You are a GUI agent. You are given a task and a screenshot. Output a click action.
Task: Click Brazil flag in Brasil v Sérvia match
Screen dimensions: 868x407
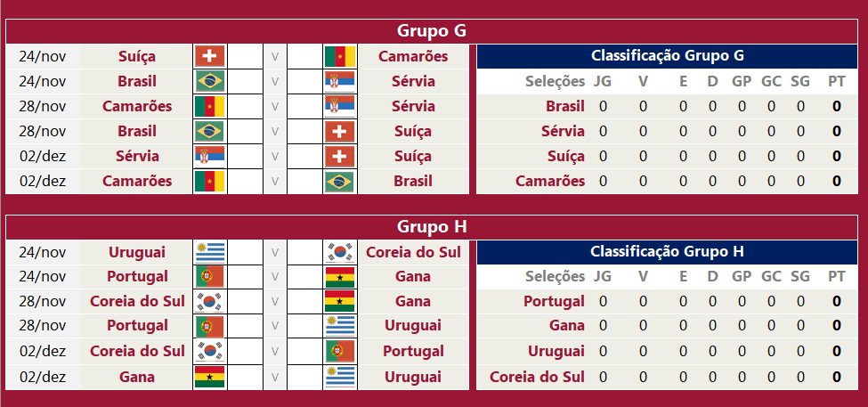pos(210,81)
